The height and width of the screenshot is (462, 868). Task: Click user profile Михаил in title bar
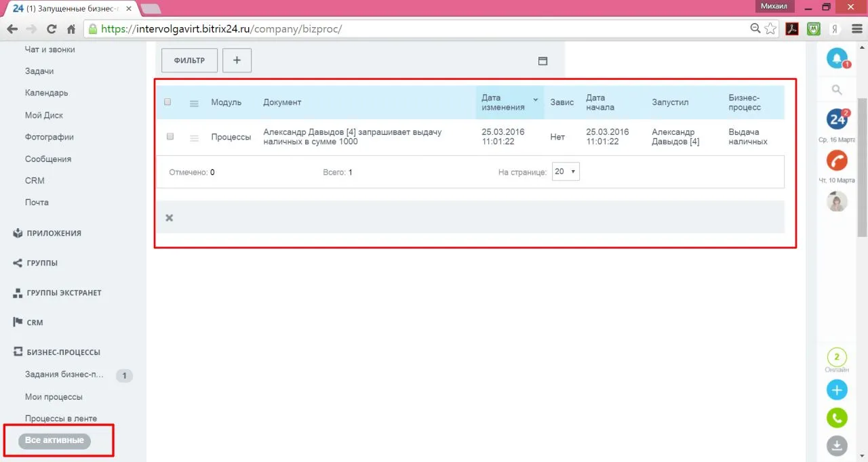click(774, 5)
